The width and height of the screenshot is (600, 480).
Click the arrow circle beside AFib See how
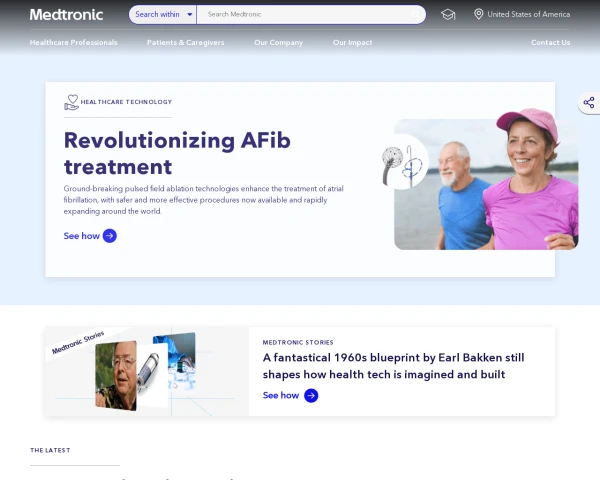[x=110, y=236]
